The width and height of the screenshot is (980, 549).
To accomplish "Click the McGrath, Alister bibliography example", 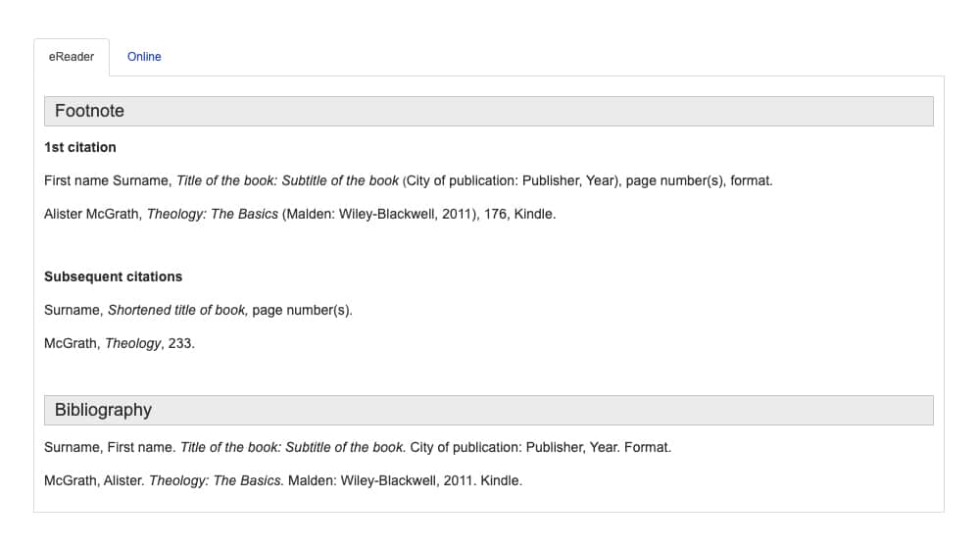I will click(x=283, y=480).
